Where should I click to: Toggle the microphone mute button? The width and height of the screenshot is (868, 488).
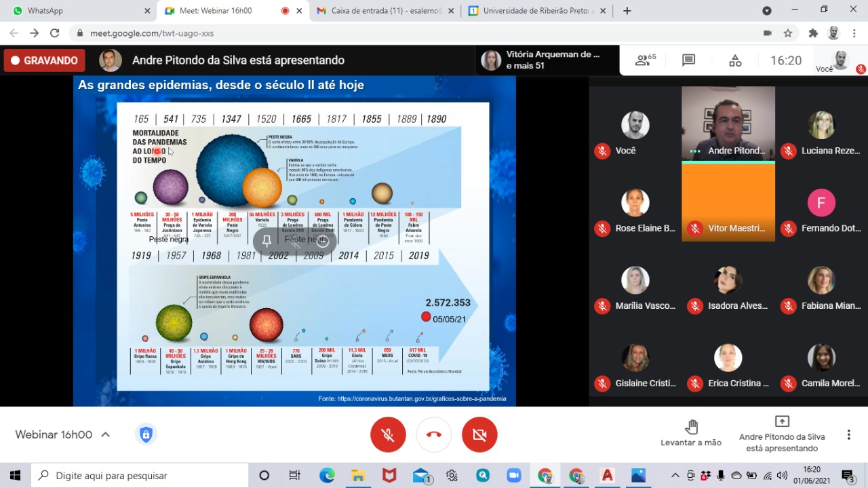(388, 434)
